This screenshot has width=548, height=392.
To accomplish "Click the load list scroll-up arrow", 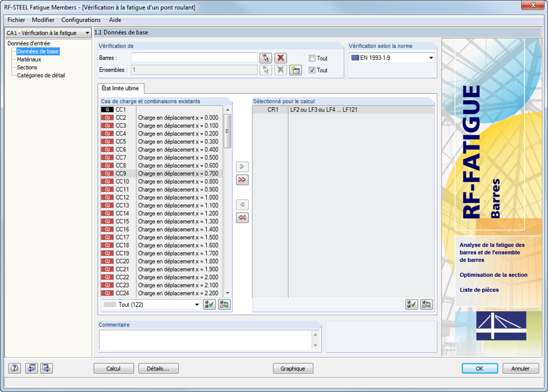I will [228, 110].
